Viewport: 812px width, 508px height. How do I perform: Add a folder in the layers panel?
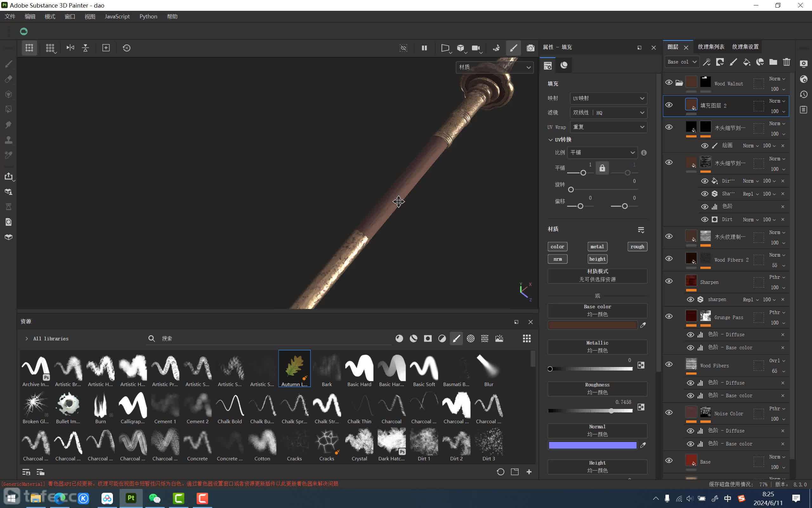click(773, 62)
